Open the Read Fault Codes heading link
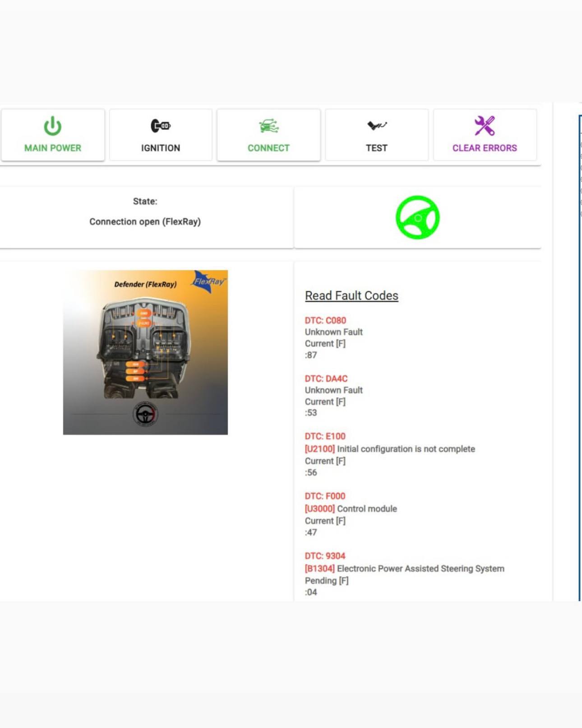This screenshot has width=582, height=728. (x=351, y=295)
